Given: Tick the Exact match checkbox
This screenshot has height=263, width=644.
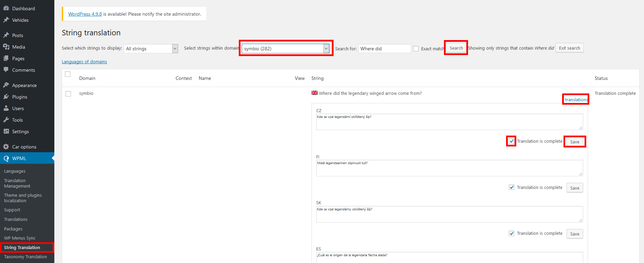Looking at the screenshot, I should click(x=416, y=49).
